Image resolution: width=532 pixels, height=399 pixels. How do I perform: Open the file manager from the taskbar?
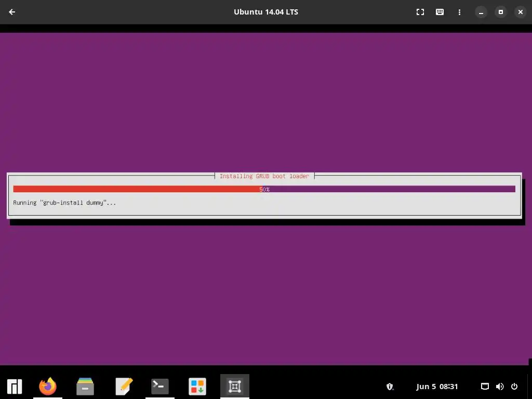click(85, 386)
